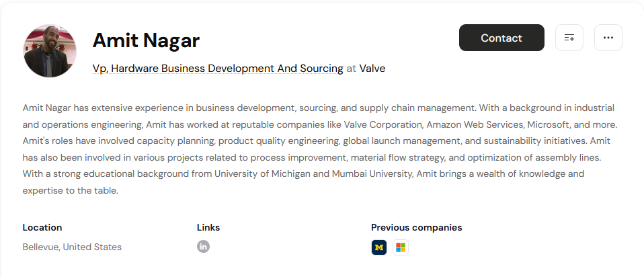Screen dimensions: 644x277
Task: Add Amit Nagar to a list
Action: pyautogui.click(x=569, y=38)
